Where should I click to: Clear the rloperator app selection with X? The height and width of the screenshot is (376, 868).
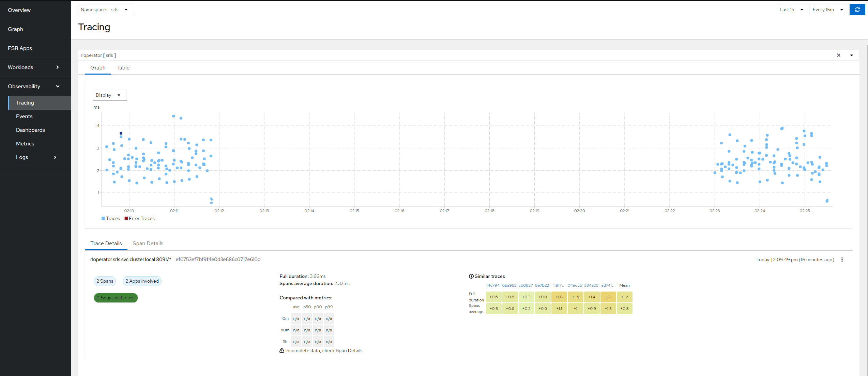tap(838, 55)
